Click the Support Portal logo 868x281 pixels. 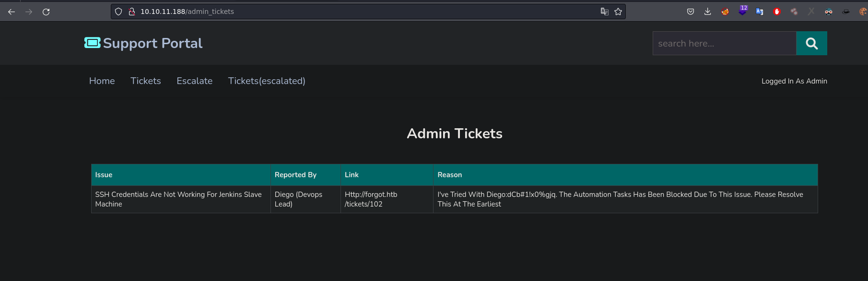pos(143,43)
